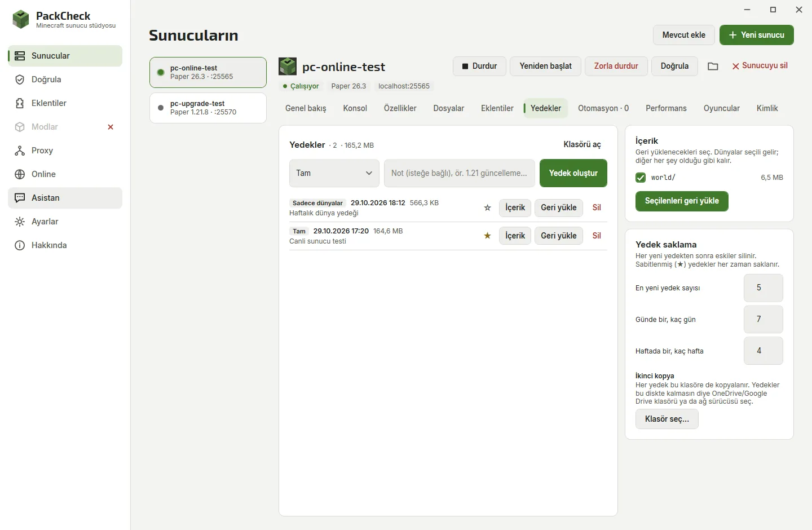Open the Proxy network icon
The width and height of the screenshot is (812, 530).
coord(20,151)
